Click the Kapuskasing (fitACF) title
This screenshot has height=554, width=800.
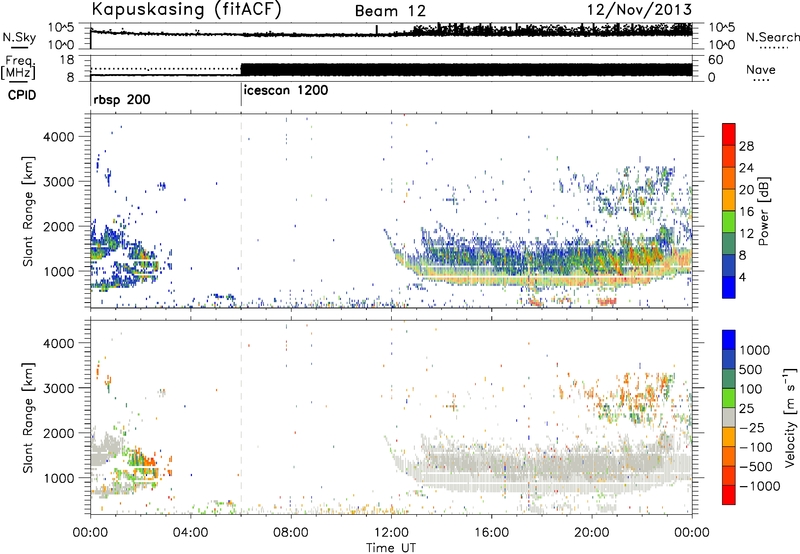tap(186, 10)
